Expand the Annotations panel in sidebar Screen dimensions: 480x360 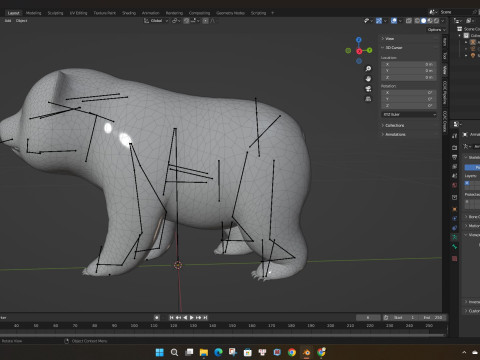[394, 134]
